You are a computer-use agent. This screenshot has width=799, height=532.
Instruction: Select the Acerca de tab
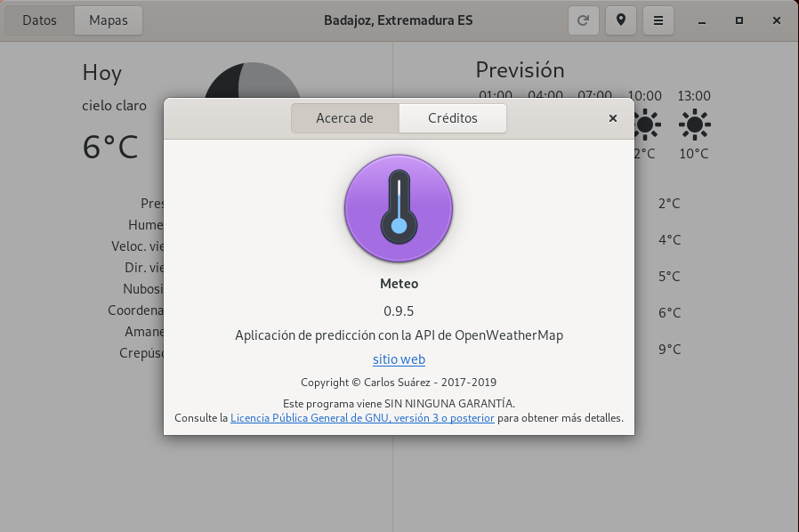click(x=345, y=118)
